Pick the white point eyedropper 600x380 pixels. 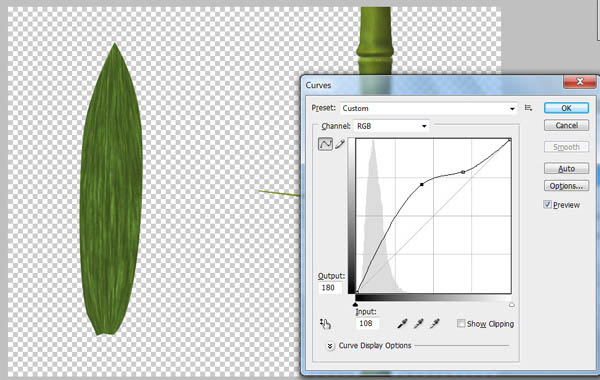[435, 324]
